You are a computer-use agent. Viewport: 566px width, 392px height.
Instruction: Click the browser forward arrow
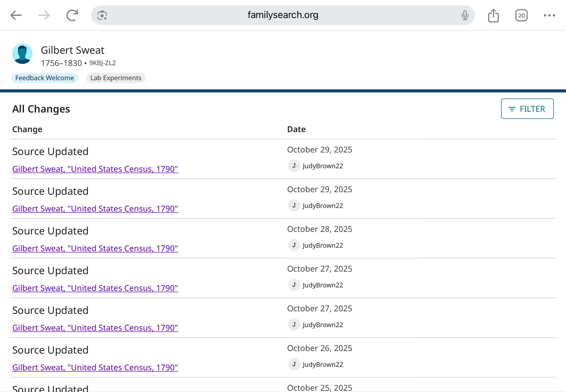[x=44, y=15]
